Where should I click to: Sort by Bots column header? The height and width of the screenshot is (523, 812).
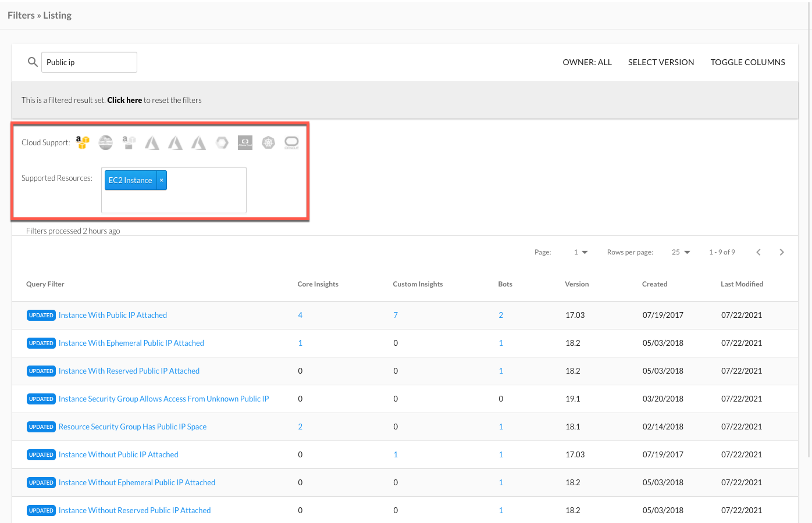(505, 284)
